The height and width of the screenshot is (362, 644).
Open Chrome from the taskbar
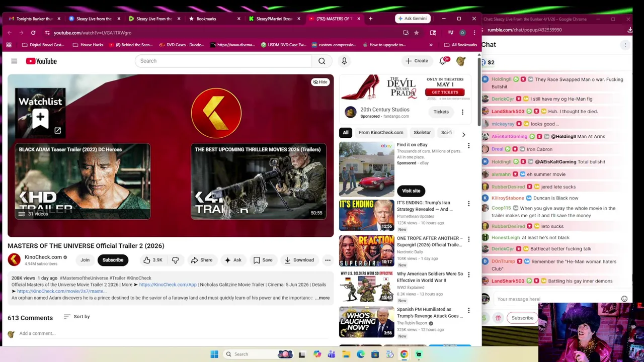(x=404, y=354)
